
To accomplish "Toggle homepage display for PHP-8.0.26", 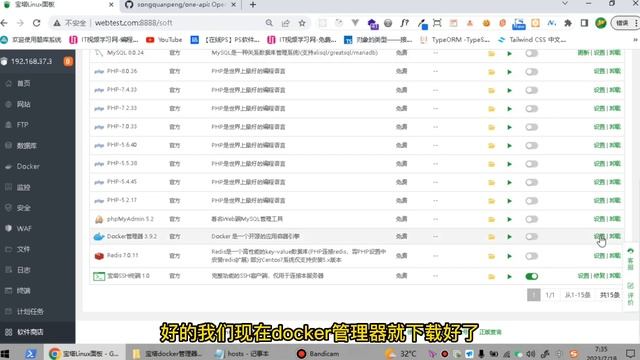I will pyautogui.click(x=531, y=72).
